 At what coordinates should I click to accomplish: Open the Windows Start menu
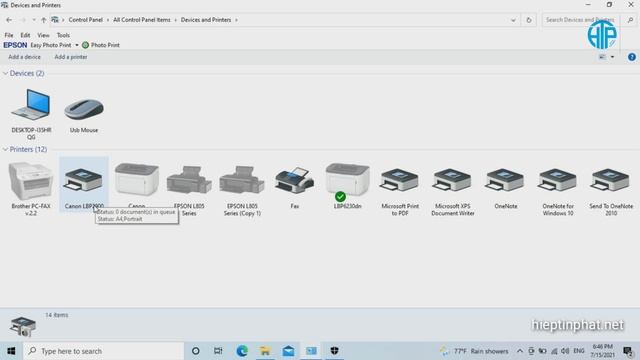click(11, 351)
